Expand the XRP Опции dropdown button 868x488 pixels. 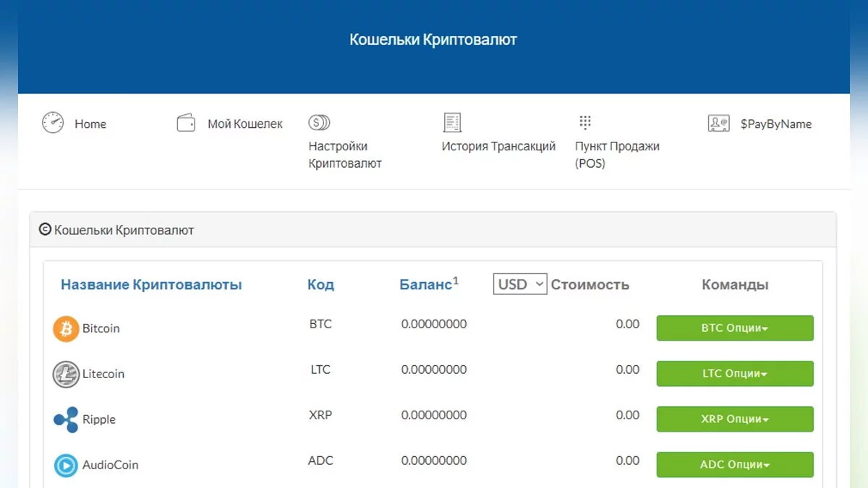pos(734,419)
